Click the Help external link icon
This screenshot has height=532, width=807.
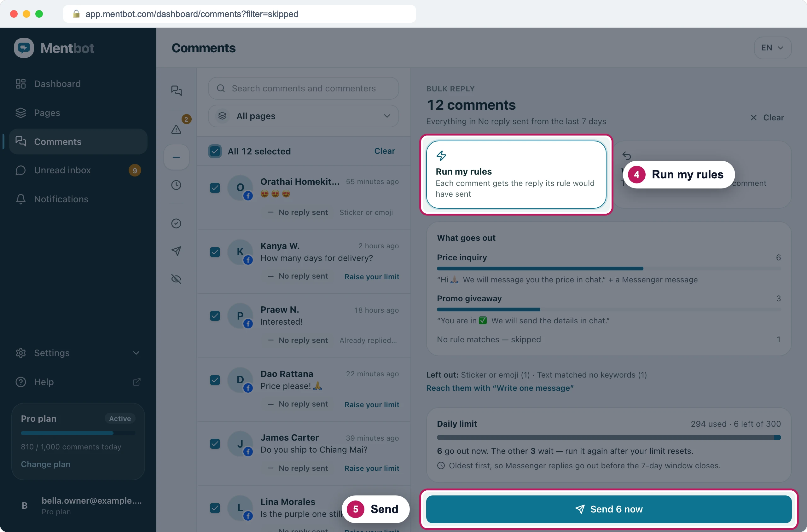(136, 382)
